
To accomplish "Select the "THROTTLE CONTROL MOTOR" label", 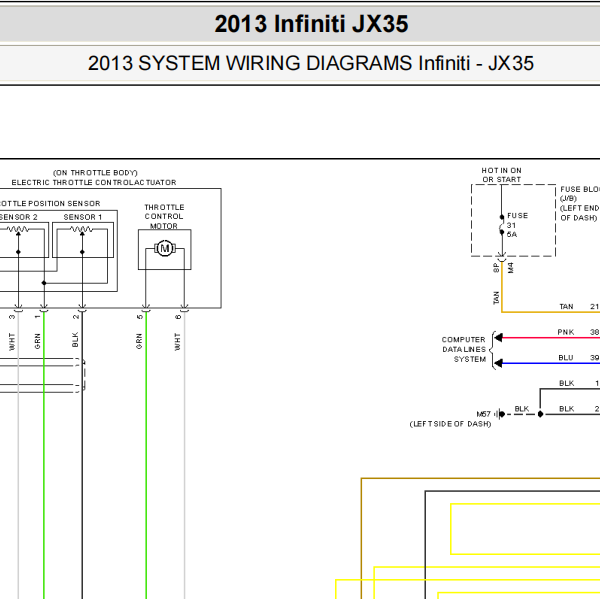I will coord(165,217).
